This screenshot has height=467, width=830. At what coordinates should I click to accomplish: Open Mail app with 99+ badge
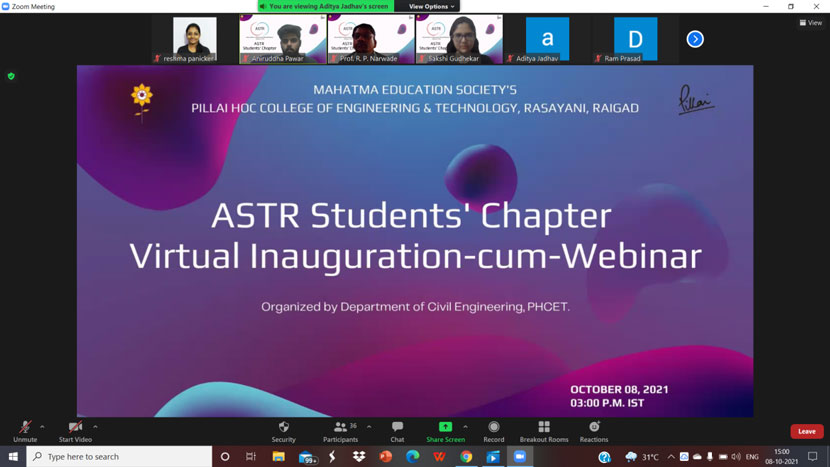click(306, 457)
